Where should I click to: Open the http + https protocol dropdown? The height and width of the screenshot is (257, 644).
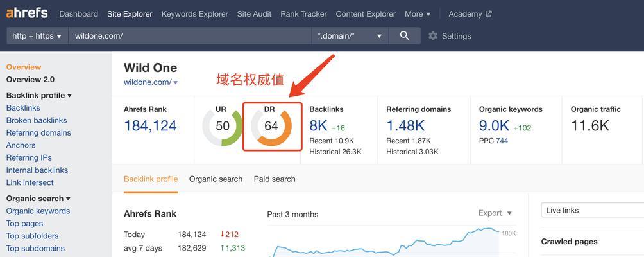[x=37, y=36]
